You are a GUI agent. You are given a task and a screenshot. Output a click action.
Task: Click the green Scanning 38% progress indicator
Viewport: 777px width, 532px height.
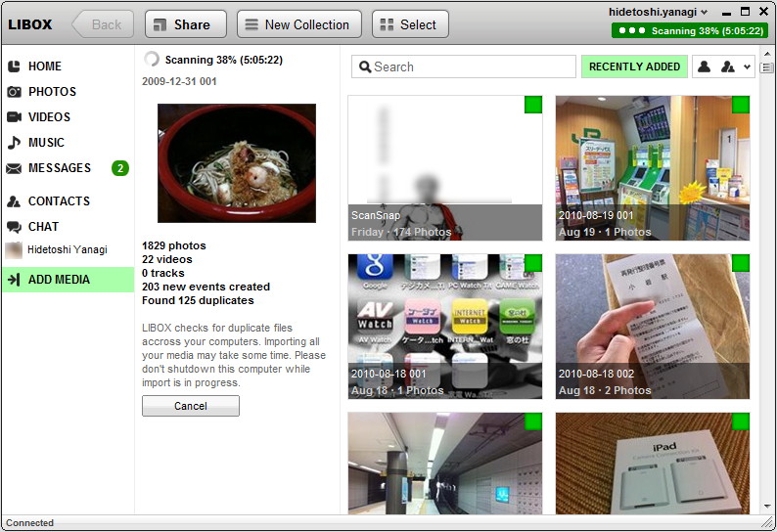689,30
